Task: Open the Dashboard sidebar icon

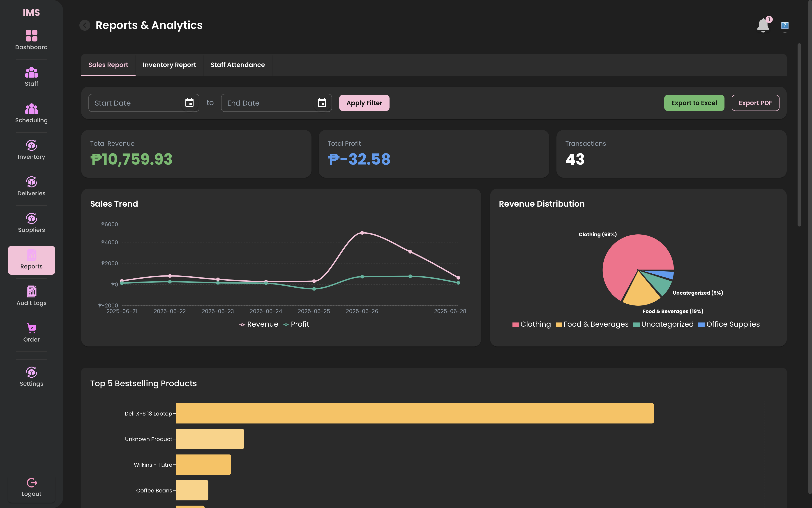Action: (x=31, y=35)
